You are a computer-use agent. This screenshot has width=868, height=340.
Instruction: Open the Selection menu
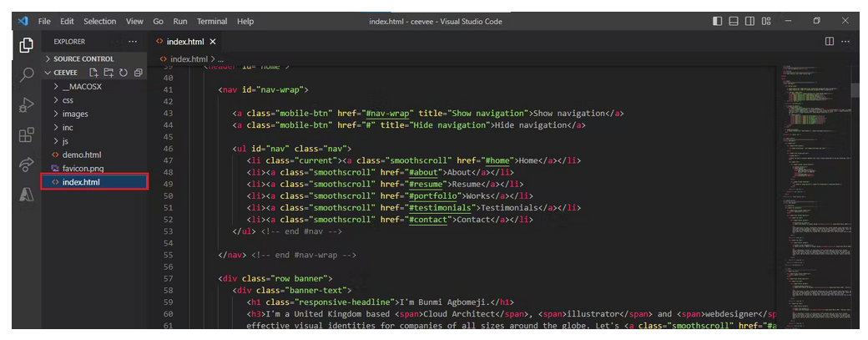pyautogui.click(x=100, y=21)
